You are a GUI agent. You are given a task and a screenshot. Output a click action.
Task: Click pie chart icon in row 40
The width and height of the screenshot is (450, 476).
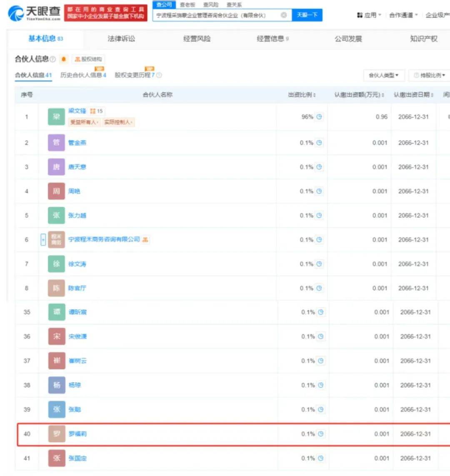[x=320, y=434]
